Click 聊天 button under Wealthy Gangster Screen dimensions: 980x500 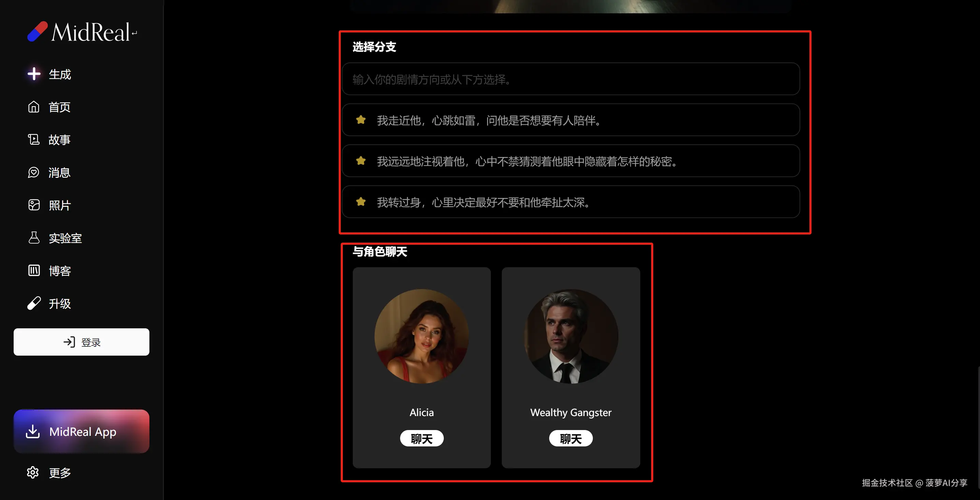tap(571, 438)
